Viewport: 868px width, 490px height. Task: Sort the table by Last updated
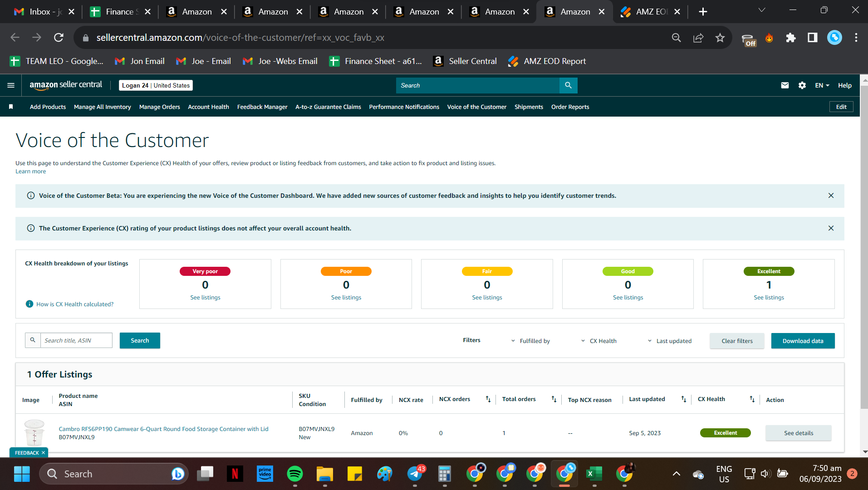(684, 399)
